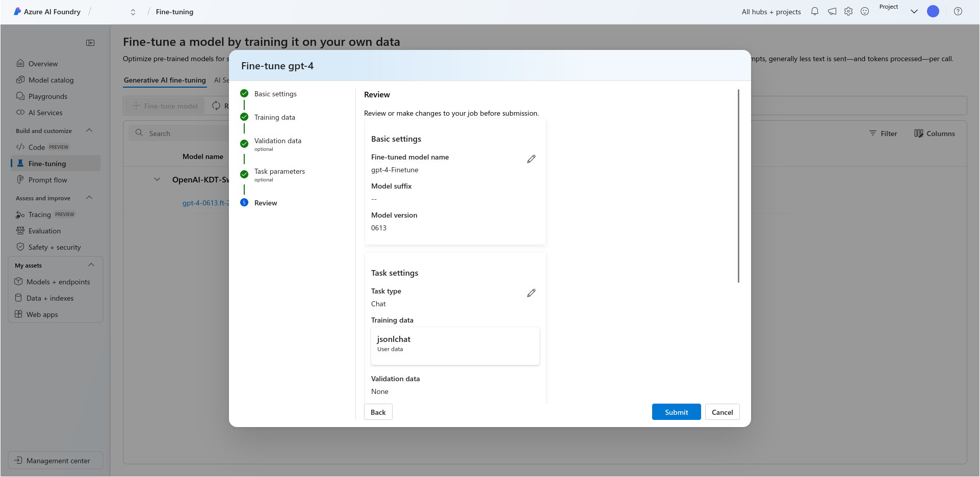980x477 pixels.
Task: Click the Fine-tuning breadcrumb
Action: tap(174, 12)
